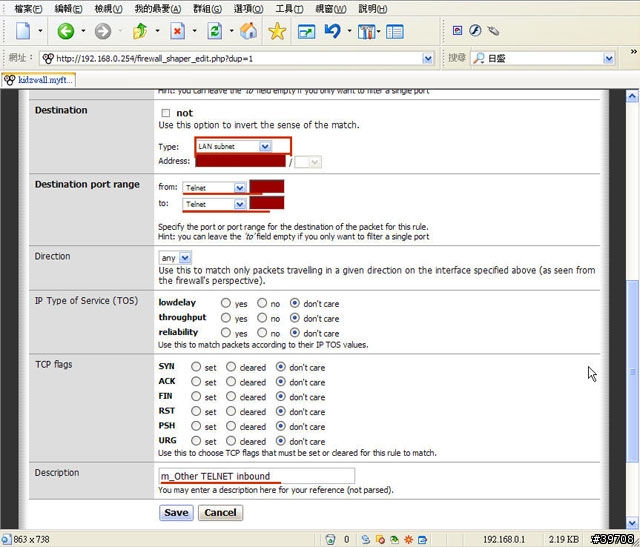This screenshot has height=547, width=640.
Task: Click the 192.168.0.1 status bar text
Action: tap(504, 539)
